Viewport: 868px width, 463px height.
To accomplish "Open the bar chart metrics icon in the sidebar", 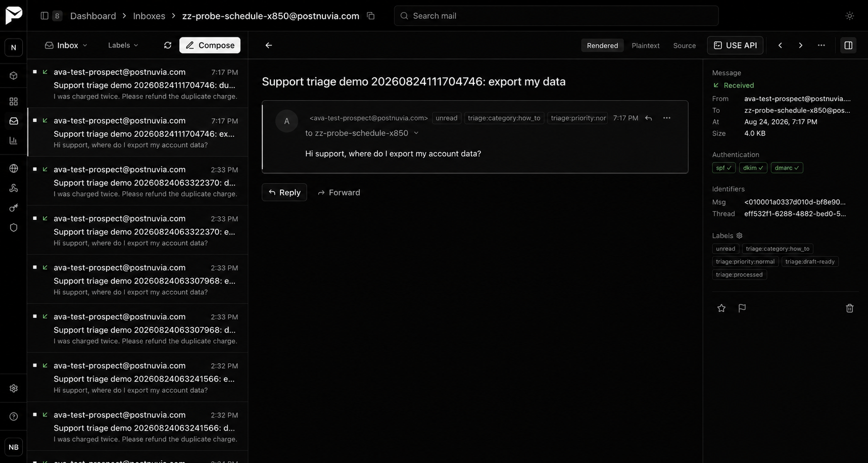I will [x=14, y=141].
